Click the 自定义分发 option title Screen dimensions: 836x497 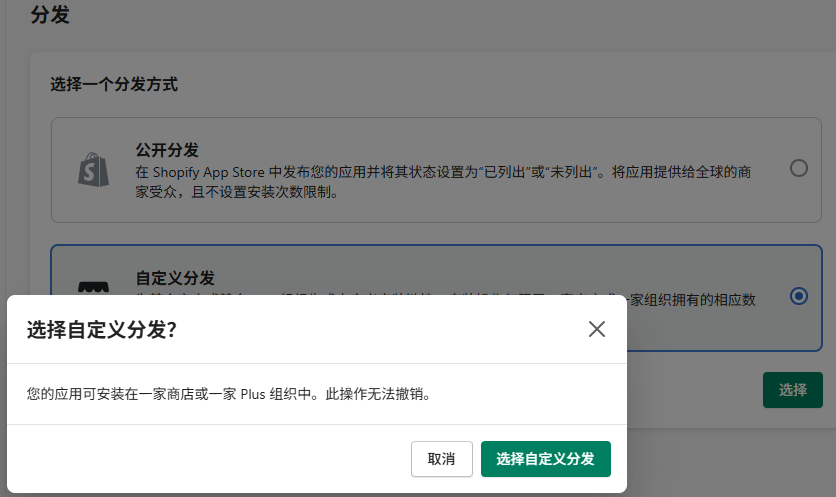(175, 278)
